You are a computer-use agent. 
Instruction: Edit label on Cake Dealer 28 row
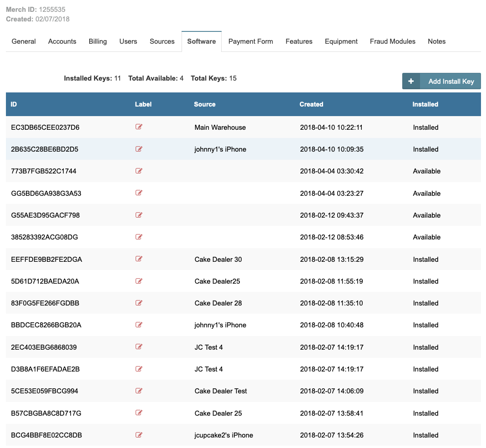tap(139, 303)
